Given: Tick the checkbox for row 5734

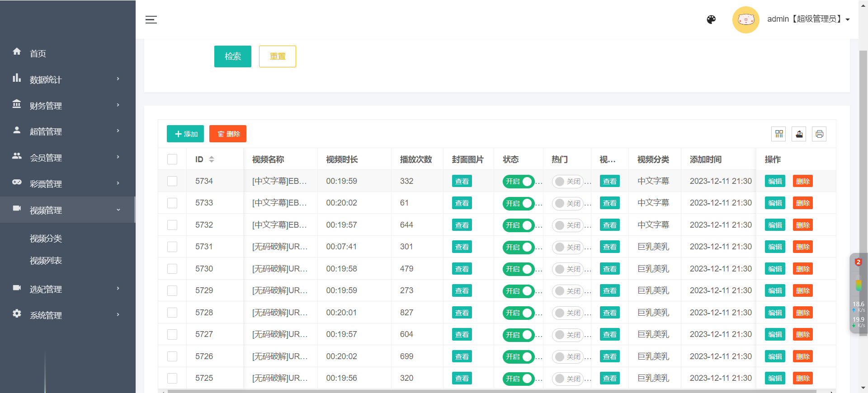Looking at the screenshot, I should (172, 181).
